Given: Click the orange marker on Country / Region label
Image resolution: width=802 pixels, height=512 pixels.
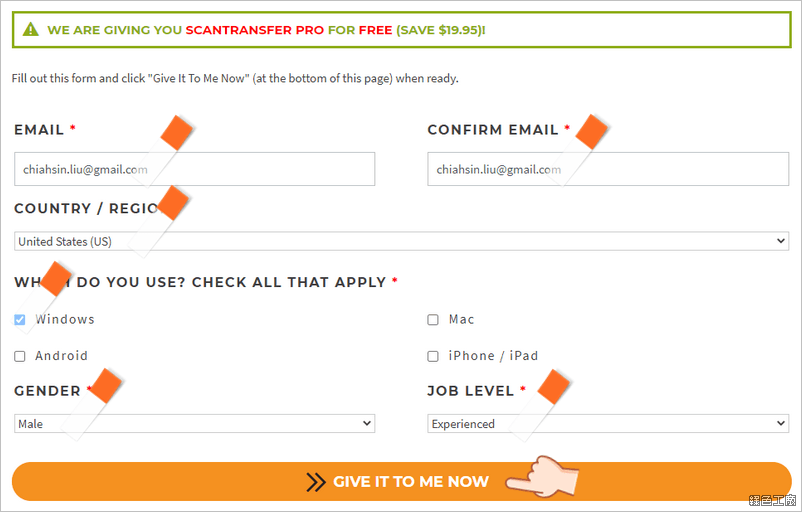Looking at the screenshot, I should [x=173, y=203].
